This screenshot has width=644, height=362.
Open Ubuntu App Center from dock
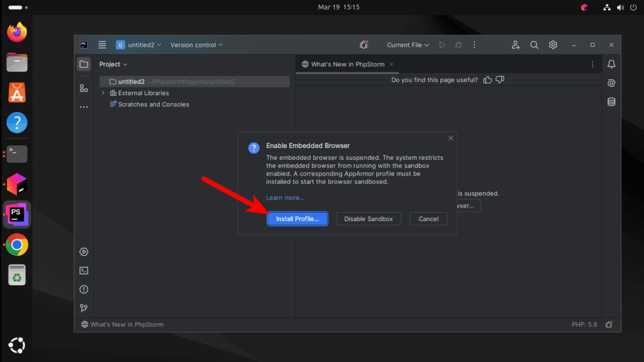pos(17,93)
